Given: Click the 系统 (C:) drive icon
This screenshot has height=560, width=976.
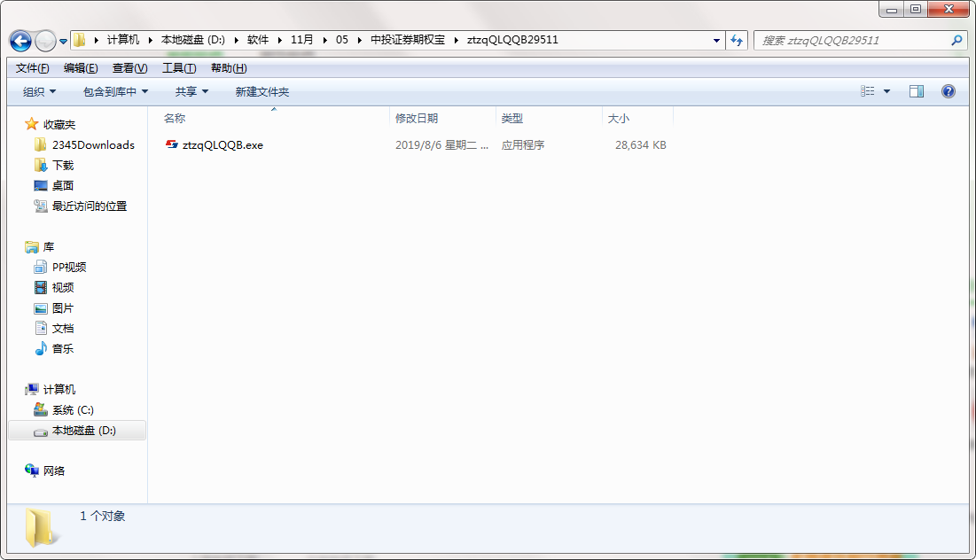Looking at the screenshot, I should pyautogui.click(x=41, y=409).
